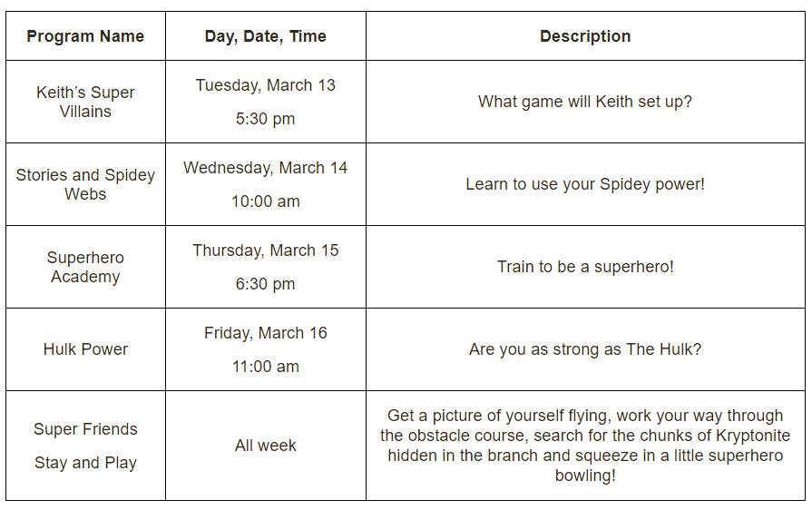This screenshot has height=510, width=812.
Task: Select 'Are you as strong as The Hulk?' text
Action: pyautogui.click(x=585, y=349)
